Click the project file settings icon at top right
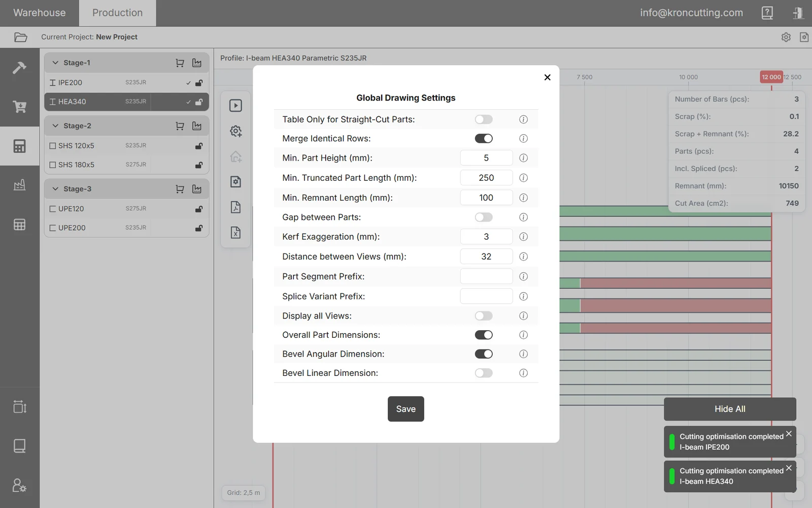The height and width of the screenshot is (508, 812). (804, 37)
